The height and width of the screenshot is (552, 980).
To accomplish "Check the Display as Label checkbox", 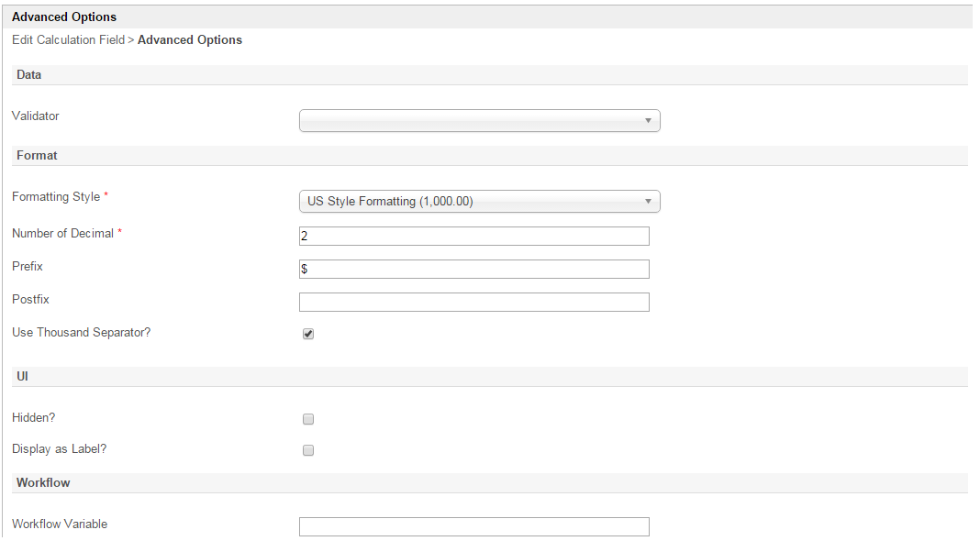I will coord(308,450).
